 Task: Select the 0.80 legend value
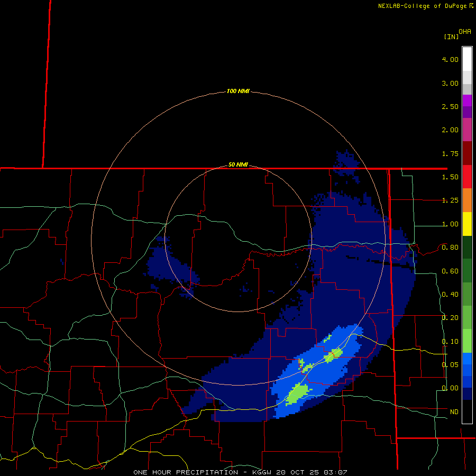pos(450,248)
